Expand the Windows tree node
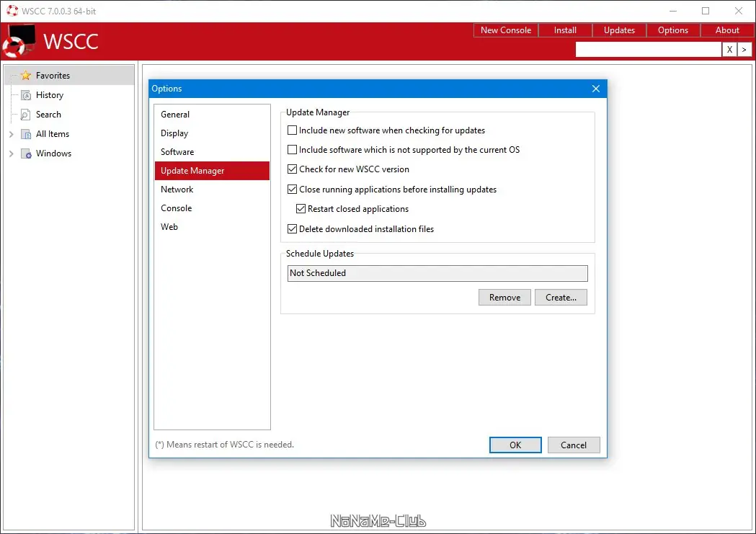This screenshot has width=756, height=534. click(x=11, y=153)
